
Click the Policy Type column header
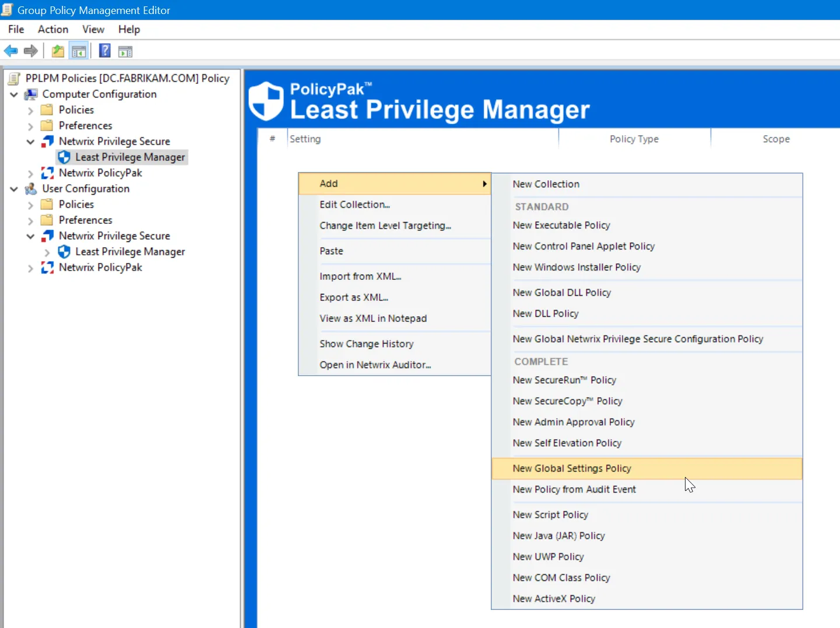click(x=634, y=139)
